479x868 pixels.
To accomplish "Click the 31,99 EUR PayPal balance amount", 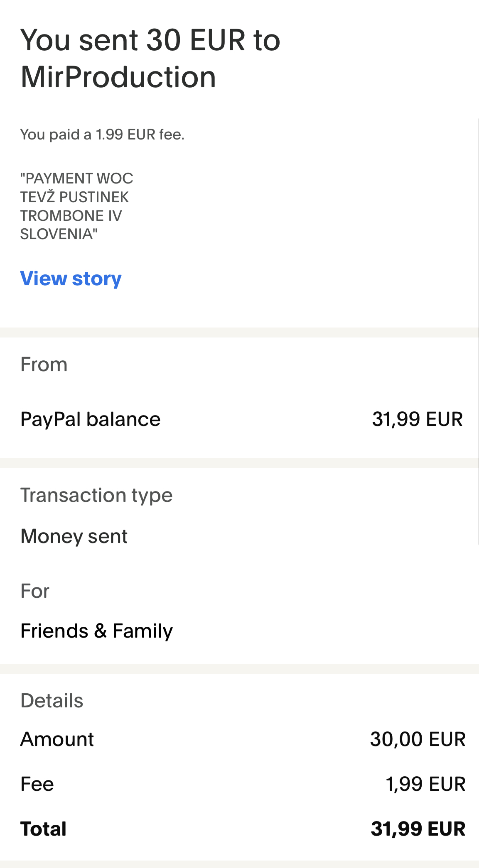I will (x=417, y=419).
